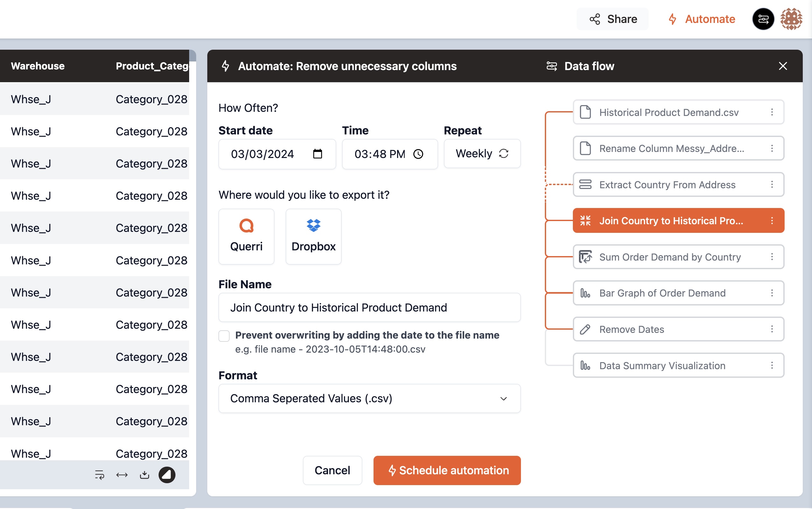Open the calendar picker in Start date

(x=317, y=154)
